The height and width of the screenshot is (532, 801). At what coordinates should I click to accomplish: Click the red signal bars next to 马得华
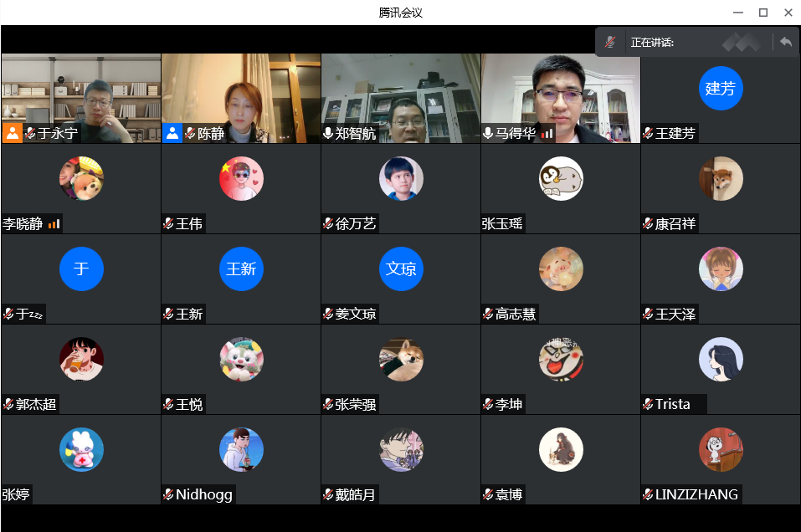547,133
